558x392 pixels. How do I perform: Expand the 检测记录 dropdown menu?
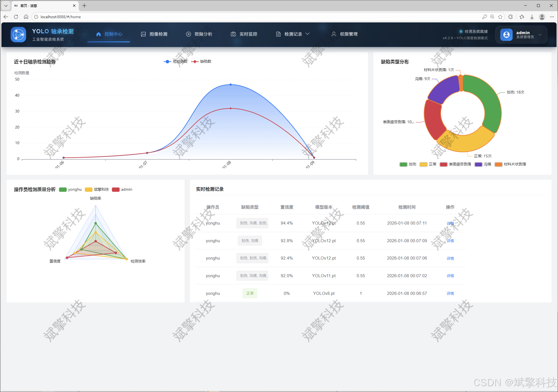coord(293,34)
